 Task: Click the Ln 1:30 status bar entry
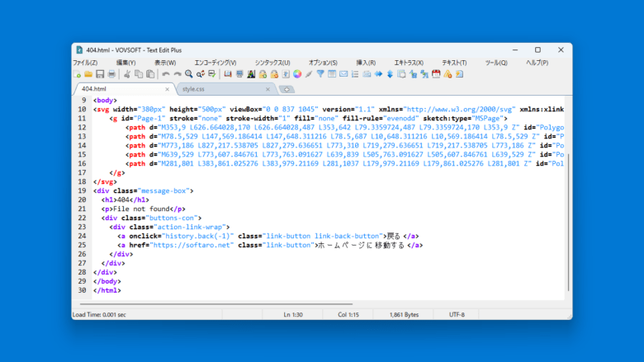point(293,315)
